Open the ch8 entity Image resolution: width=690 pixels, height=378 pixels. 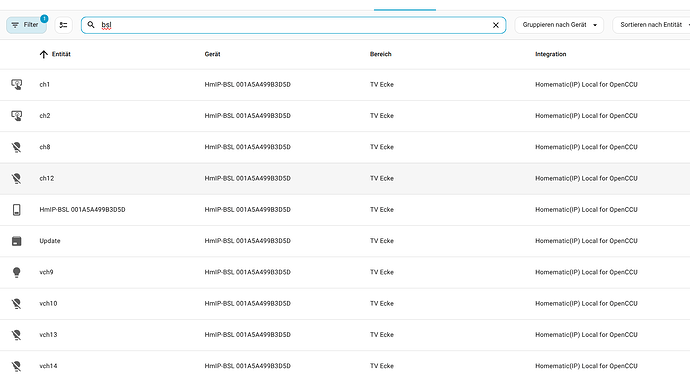click(x=45, y=147)
